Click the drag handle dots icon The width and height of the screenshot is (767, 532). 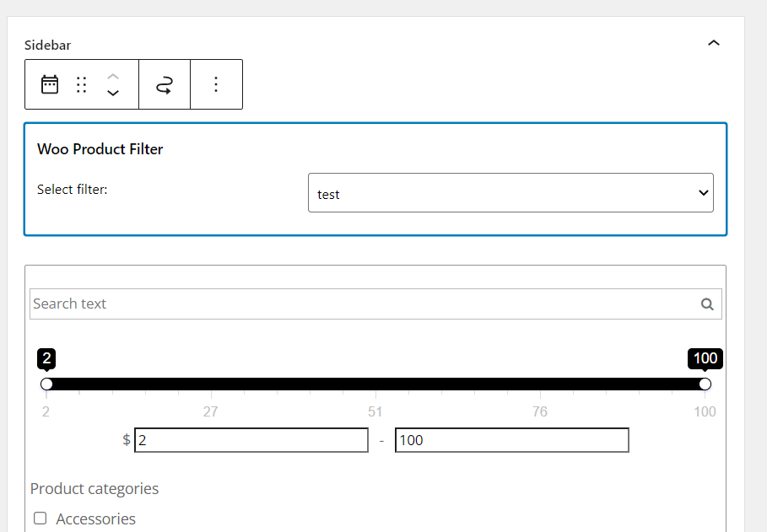(82, 84)
